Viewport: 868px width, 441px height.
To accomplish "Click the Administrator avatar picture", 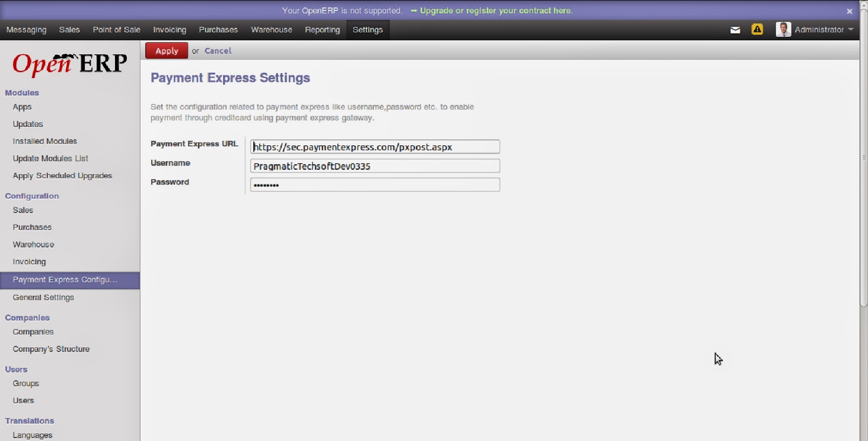I will tap(783, 29).
